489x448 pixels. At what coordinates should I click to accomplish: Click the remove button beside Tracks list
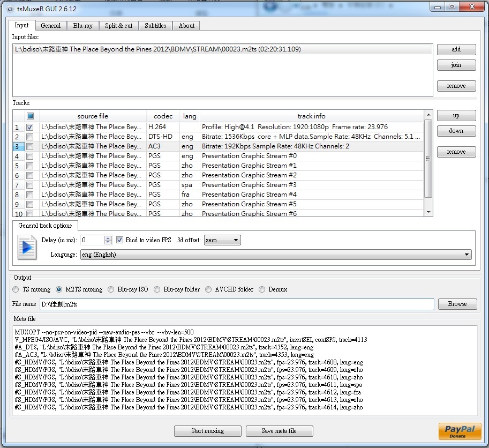(x=456, y=152)
